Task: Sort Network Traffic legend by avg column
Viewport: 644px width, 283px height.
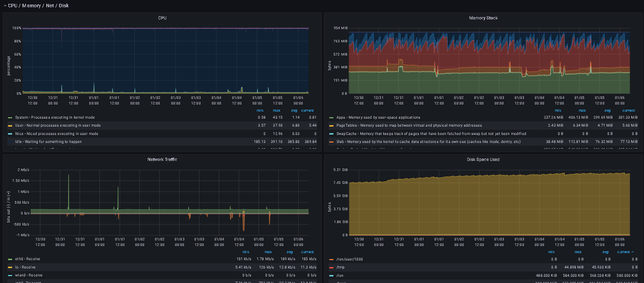Action: click(290, 252)
